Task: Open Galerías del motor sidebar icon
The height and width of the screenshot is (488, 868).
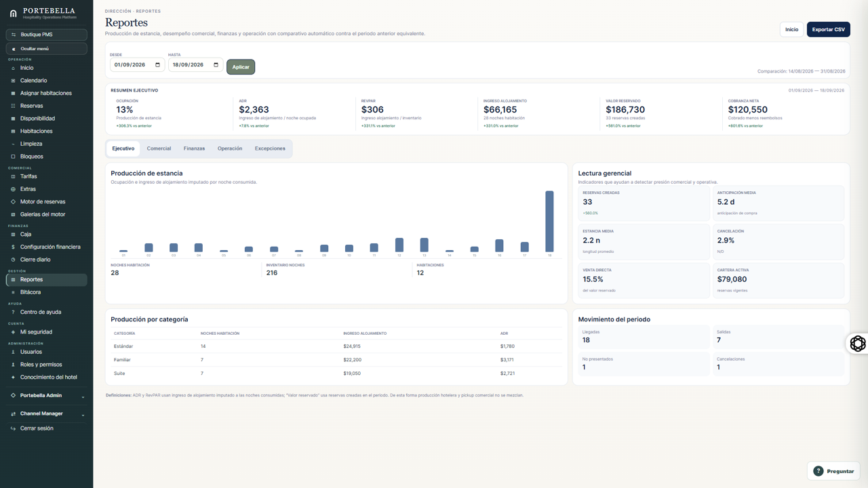Action: click(13, 214)
